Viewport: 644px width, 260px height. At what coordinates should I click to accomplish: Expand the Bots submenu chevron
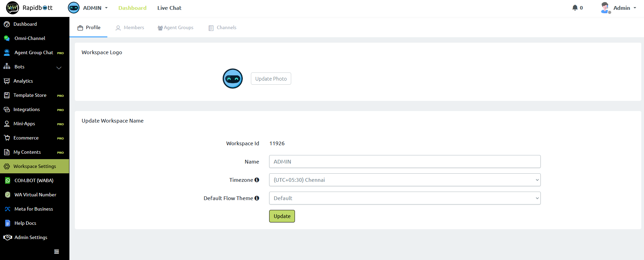click(59, 67)
